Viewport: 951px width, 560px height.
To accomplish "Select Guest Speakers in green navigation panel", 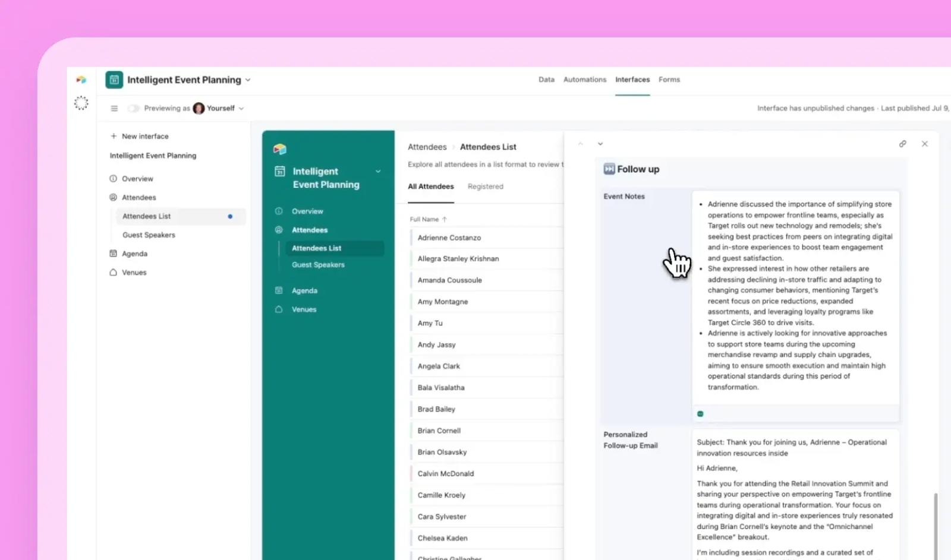I will [318, 265].
